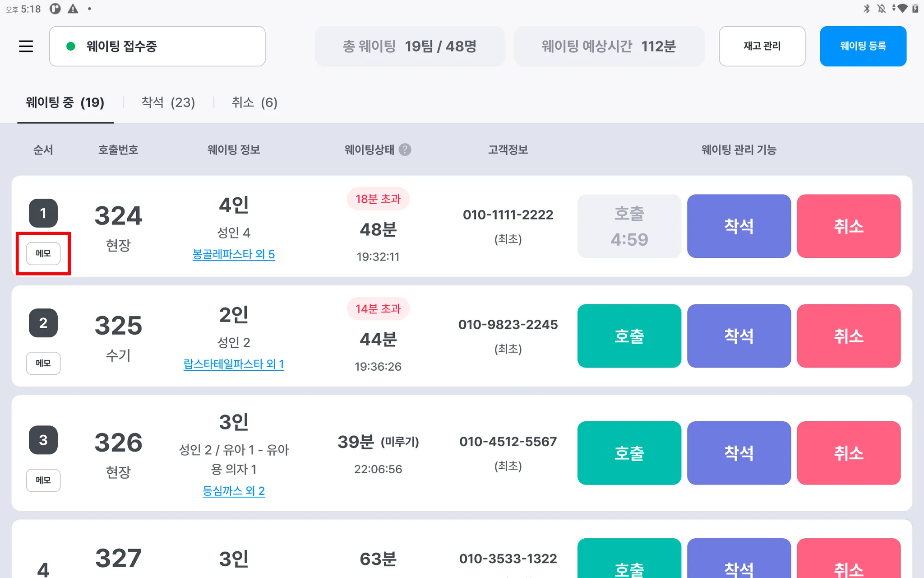This screenshot has height=578, width=924.
Task: Tap the Bluetooth icon in status bar
Action: pyautogui.click(x=866, y=9)
